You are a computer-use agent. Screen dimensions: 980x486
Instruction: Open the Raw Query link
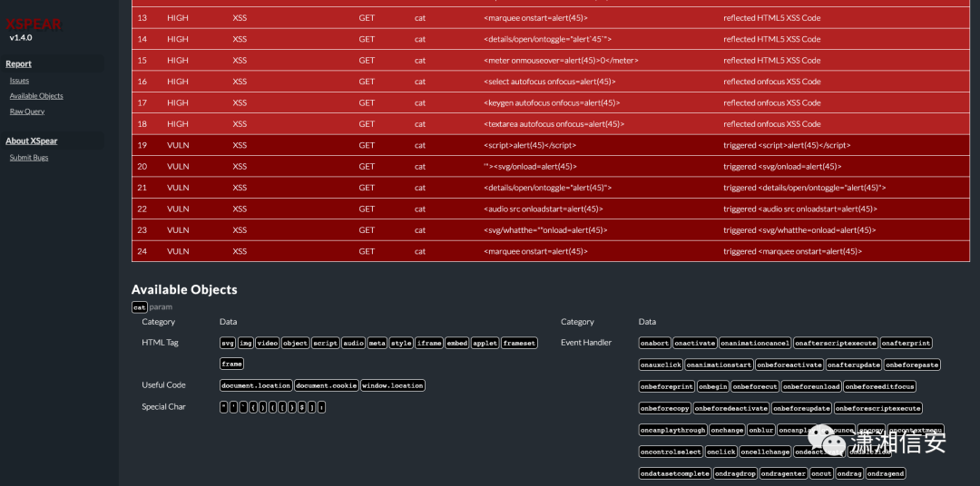pyautogui.click(x=27, y=112)
